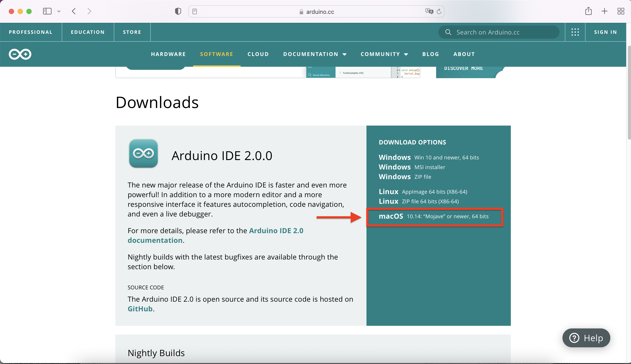Download Windows Win 10 and newer installer
The image size is (631, 364).
(x=429, y=157)
